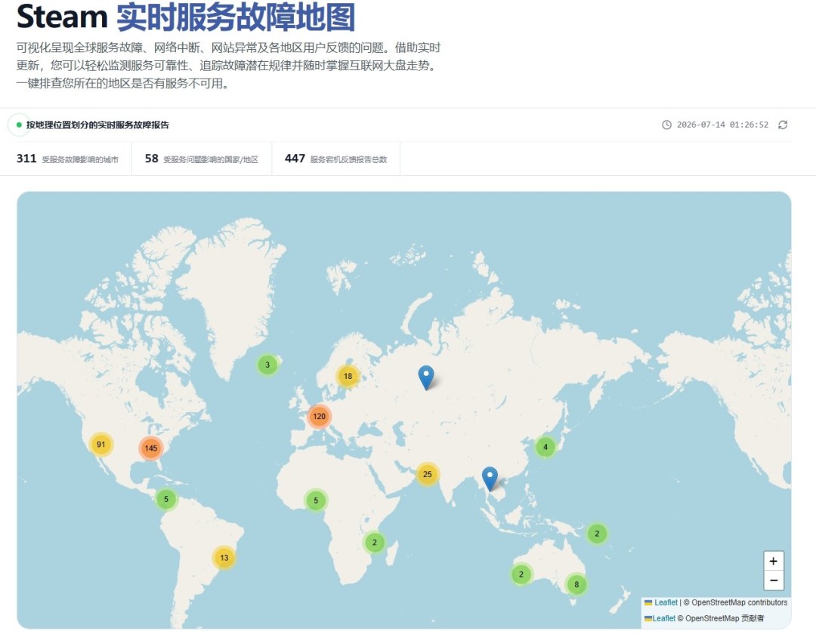Viewport: 816px width, 644px height.
Task: Click the 447 total outage reports statistic
Action: tap(335, 159)
